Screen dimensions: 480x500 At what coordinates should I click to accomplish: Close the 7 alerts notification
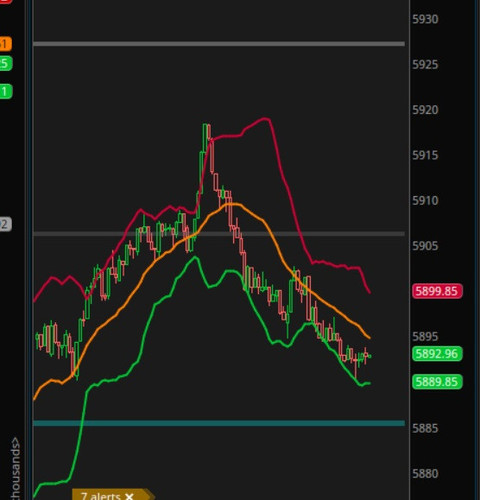[x=129, y=497]
